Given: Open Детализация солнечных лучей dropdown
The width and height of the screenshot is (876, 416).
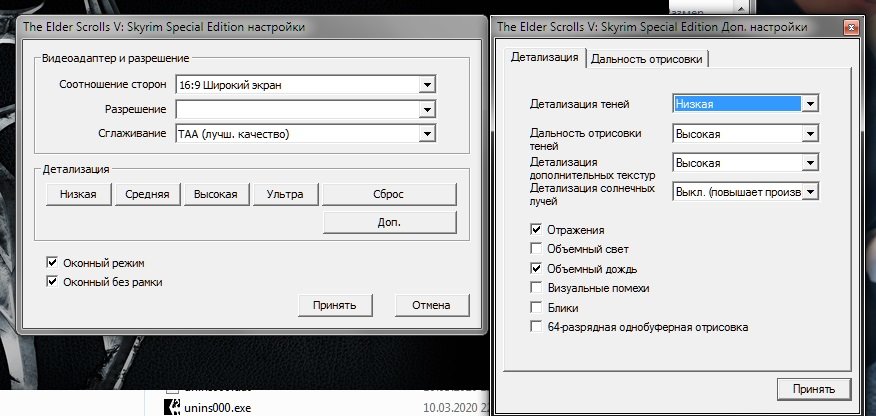Looking at the screenshot, I should (810, 191).
